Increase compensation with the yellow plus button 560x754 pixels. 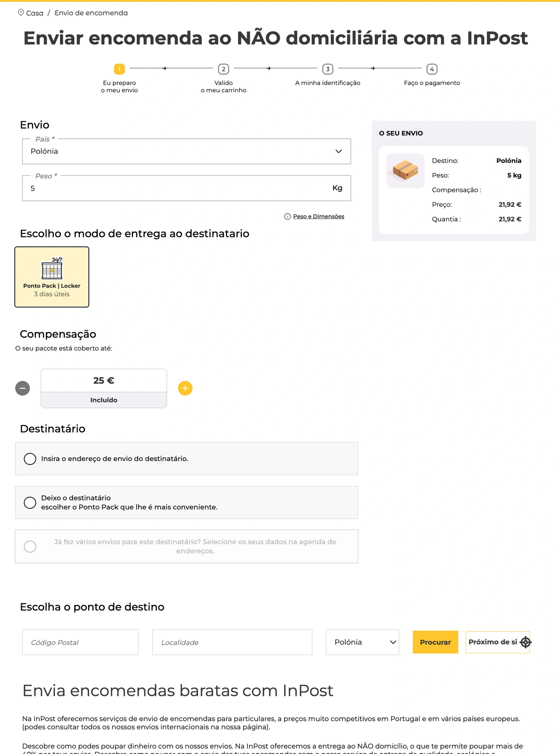(x=185, y=388)
